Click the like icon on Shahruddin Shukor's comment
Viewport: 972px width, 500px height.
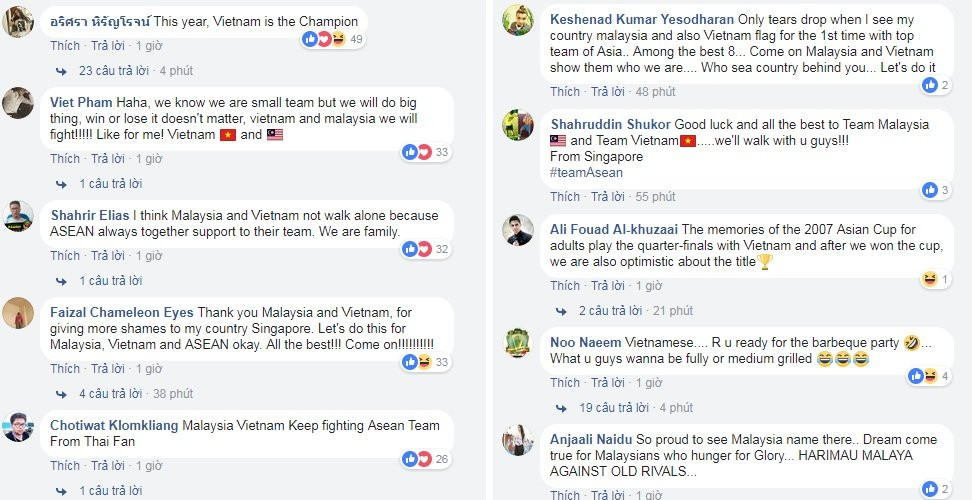point(927,190)
